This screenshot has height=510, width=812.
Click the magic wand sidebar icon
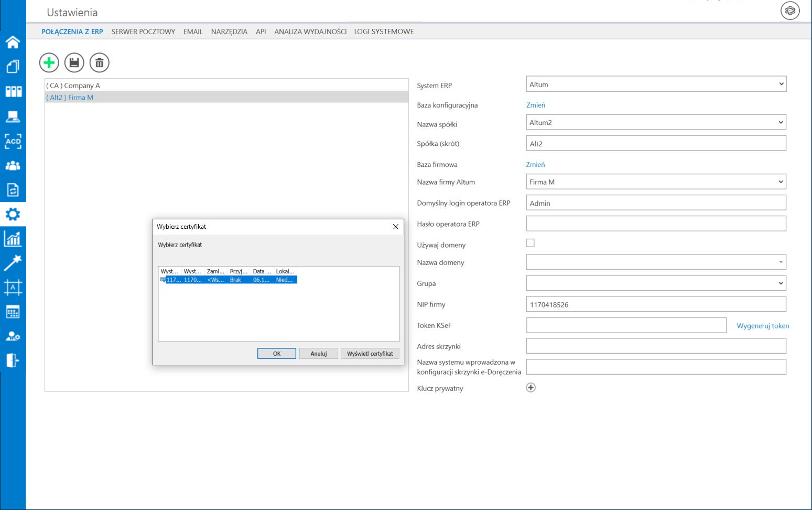13,263
